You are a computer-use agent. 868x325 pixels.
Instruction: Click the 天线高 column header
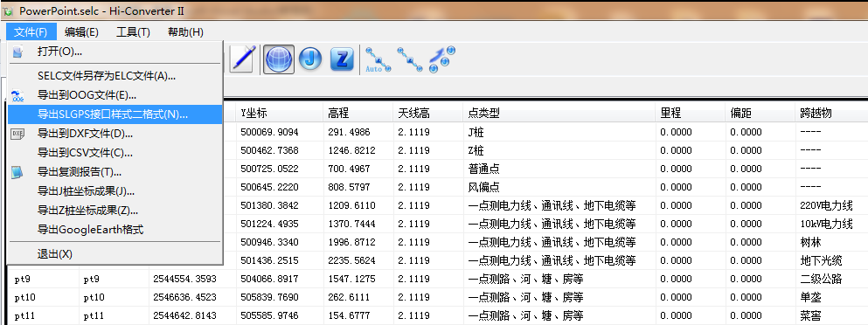[x=427, y=113]
